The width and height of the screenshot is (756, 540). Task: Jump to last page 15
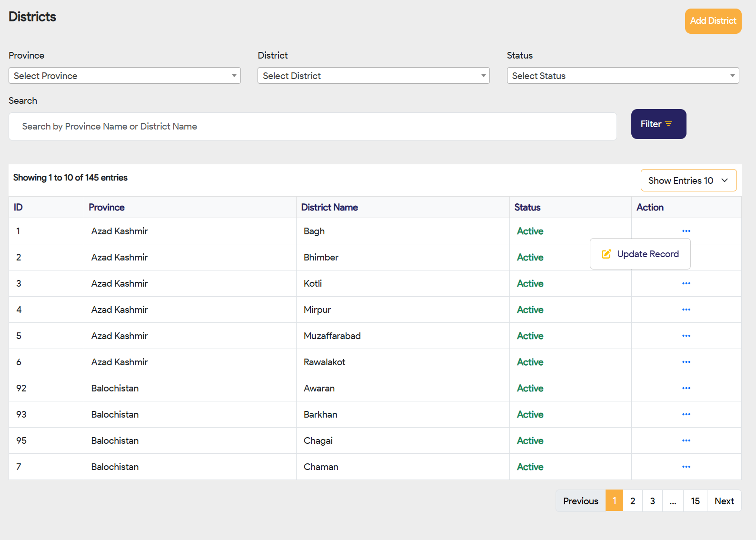coord(695,501)
